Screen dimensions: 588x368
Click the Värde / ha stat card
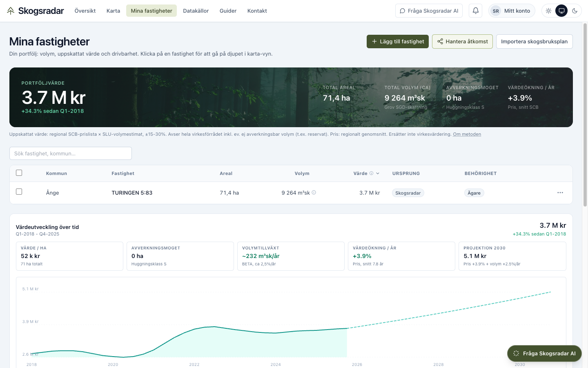(x=70, y=256)
